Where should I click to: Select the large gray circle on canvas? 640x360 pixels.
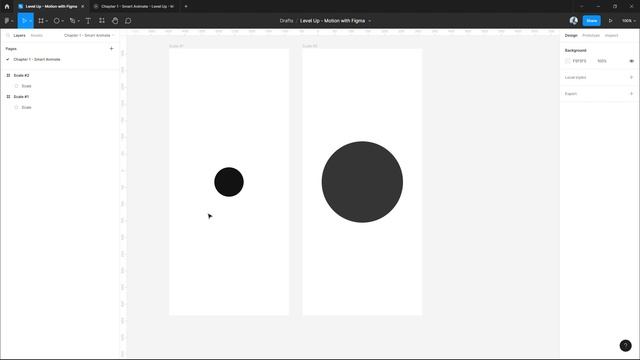362,182
